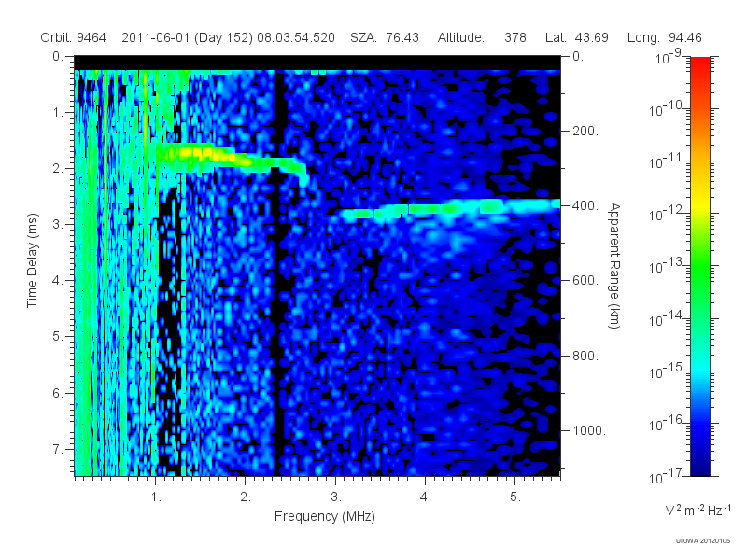Click the 5. frequency axis tick label
This screenshot has height=560, width=747.
pos(515,497)
